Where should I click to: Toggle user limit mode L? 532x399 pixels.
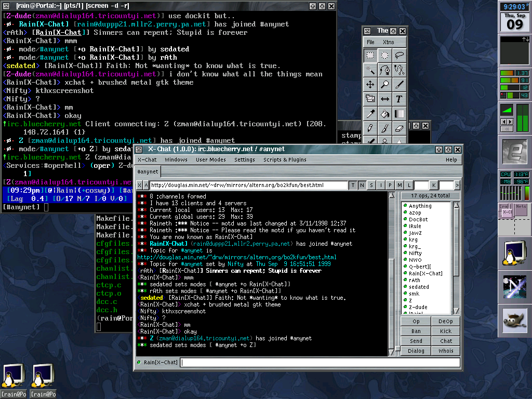(409, 185)
